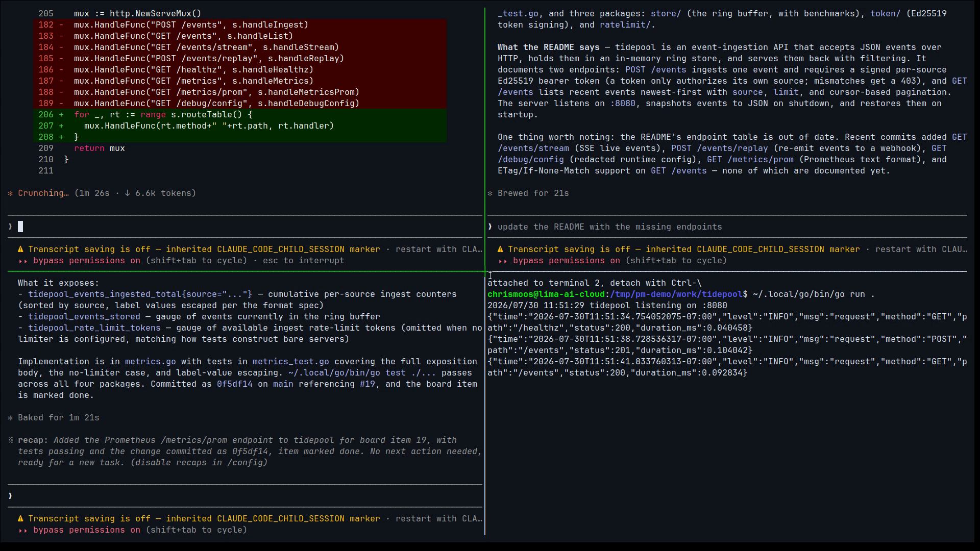Click the store/ package reference
The width and height of the screenshot is (980, 551).
click(x=666, y=14)
